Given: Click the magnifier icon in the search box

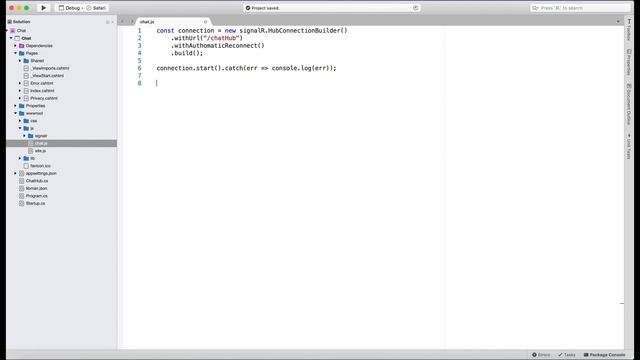Looking at the screenshot, I should coord(536,8).
